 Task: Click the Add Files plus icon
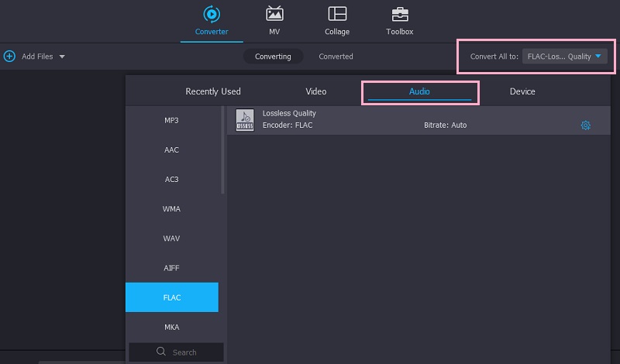click(x=9, y=57)
